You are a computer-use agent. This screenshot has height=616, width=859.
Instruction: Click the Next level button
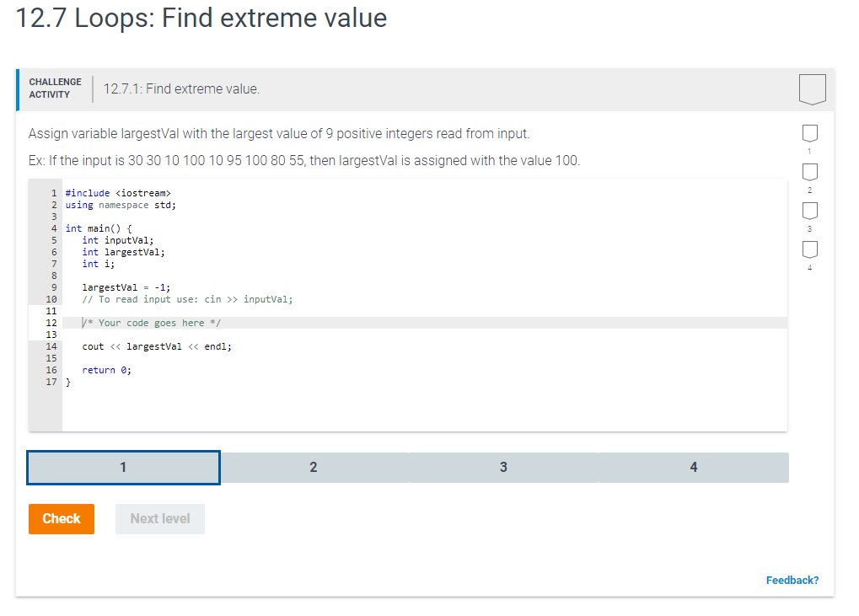point(159,518)
